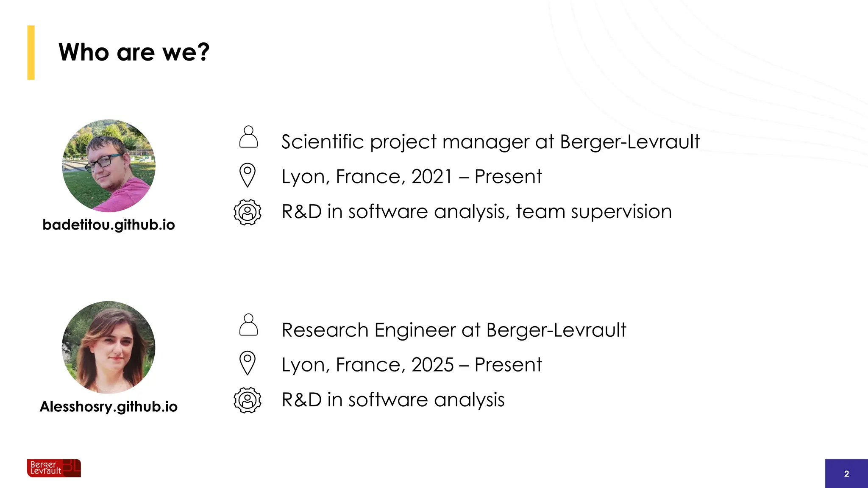Screen dimensions: 868x488
Task: Open the badetitou.github.io link
Action: 109,225
